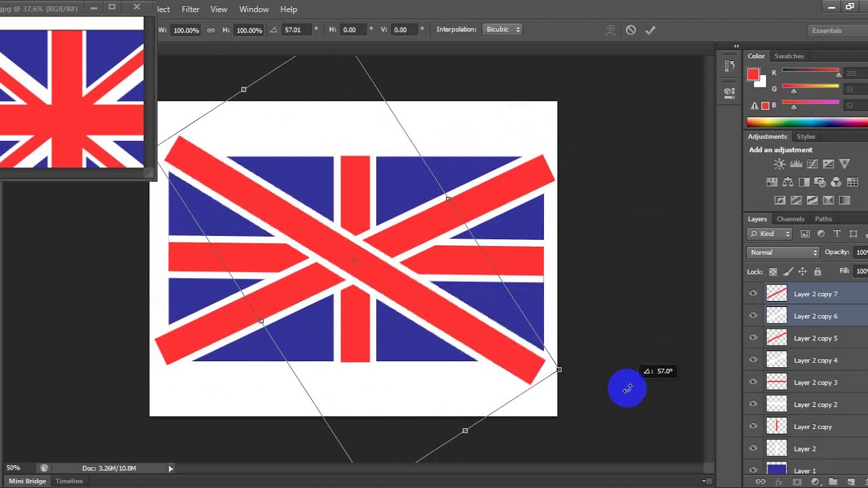Open the Kind filter dropdown in Layers
This screenshot has height=488, width=868.
click(770, 234)
